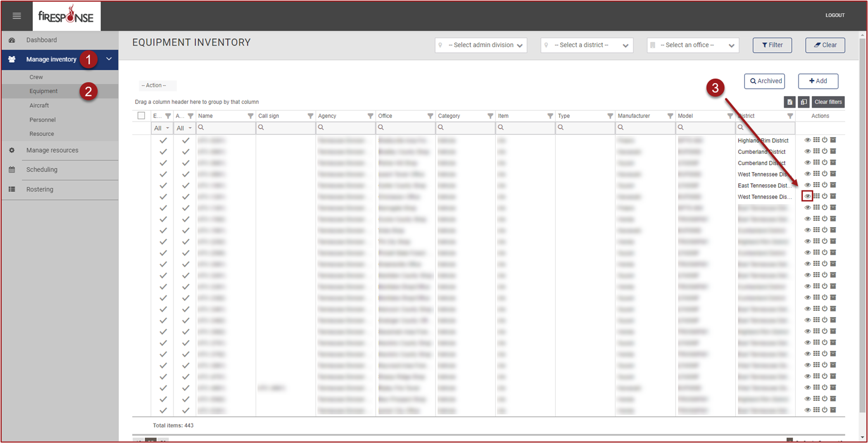Click power icon in first Cumberland District row
This screenshot has width=868, height=443.
tap(825, 152)
